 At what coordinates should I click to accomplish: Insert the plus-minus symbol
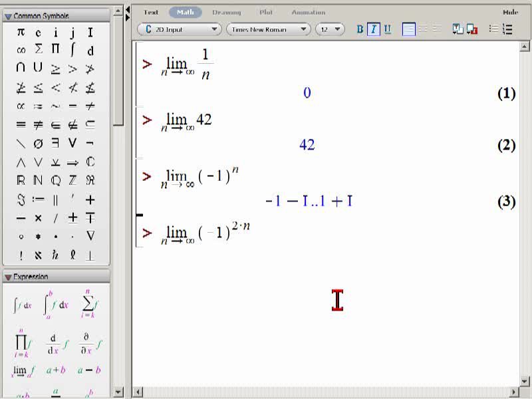72,217
